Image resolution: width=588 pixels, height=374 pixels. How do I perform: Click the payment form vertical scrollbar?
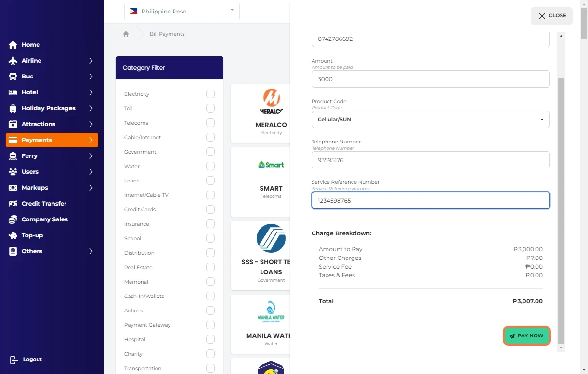[x=561, y=193]
